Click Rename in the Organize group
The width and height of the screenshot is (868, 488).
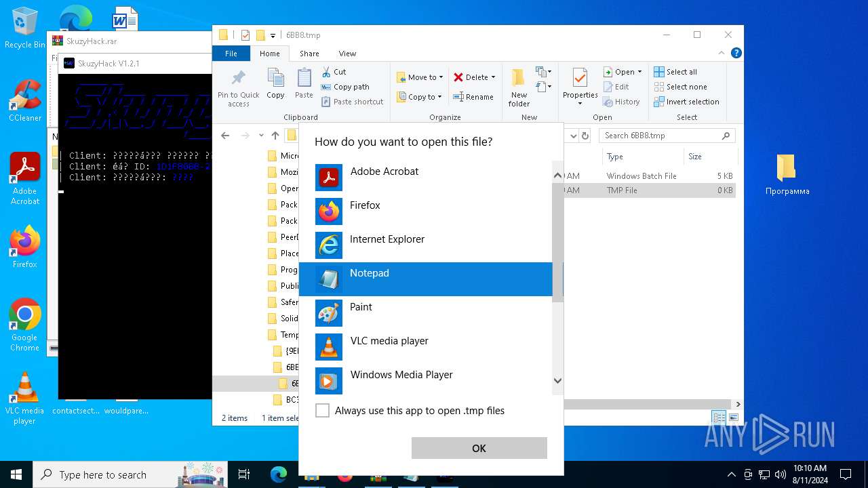point(473,97)
